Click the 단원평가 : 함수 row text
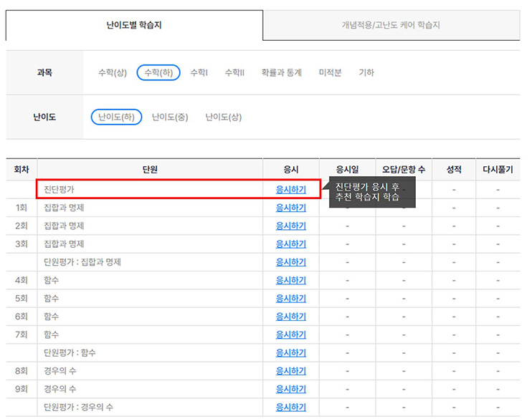 [70, 352]
